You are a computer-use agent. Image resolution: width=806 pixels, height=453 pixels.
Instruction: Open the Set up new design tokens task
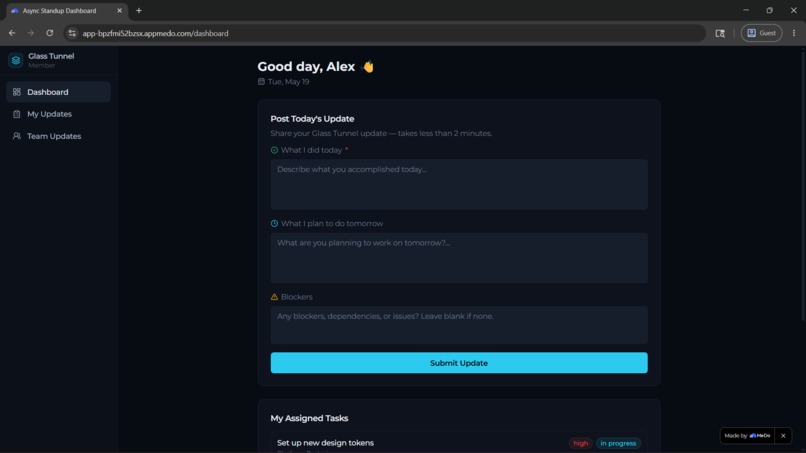point(325,443)
